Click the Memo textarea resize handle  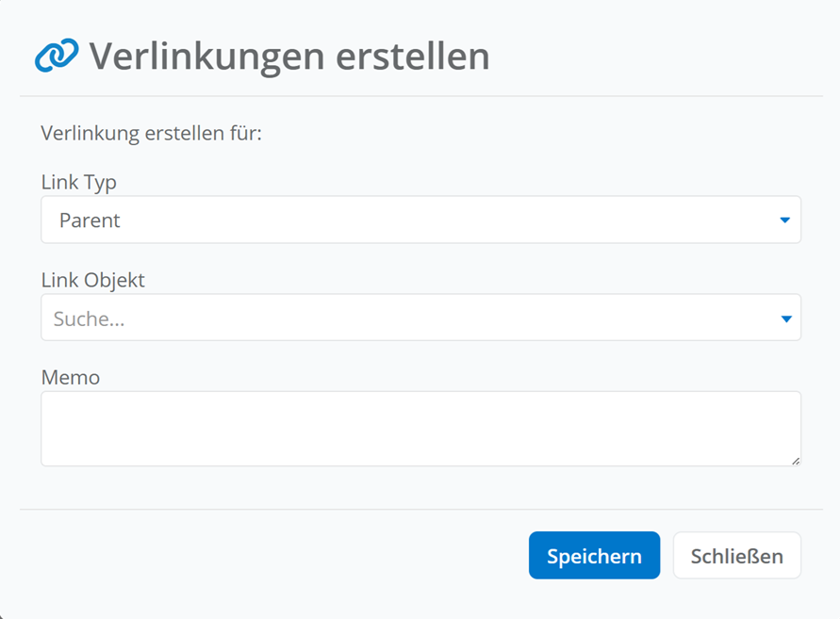[x=796, y=461]
